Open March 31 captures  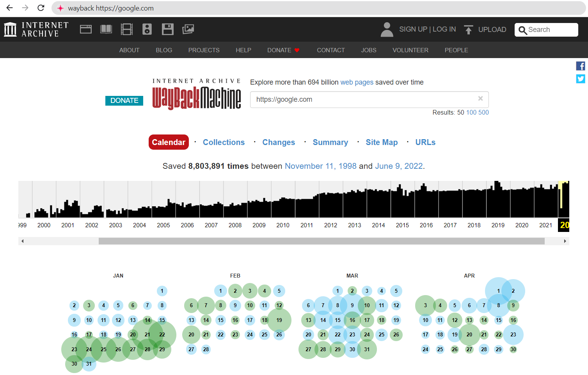coord(367,349)
